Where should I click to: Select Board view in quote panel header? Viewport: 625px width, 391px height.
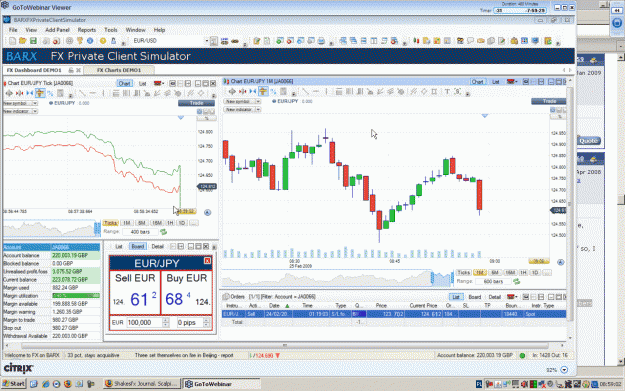coord(138,246)
